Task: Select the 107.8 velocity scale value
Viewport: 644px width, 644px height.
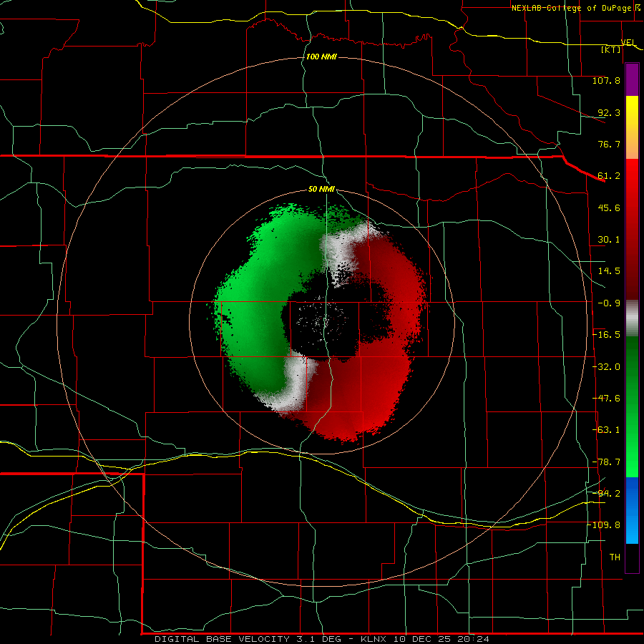Action: [x=606, y=80]
